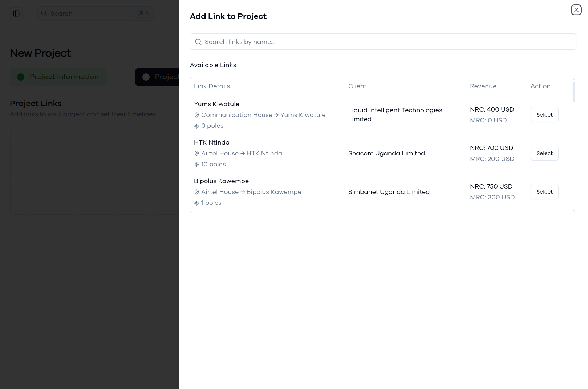Click the bolt icon beside 1 poles
The height and width of the screenshot is (389, 588).
tap(196, 203)
